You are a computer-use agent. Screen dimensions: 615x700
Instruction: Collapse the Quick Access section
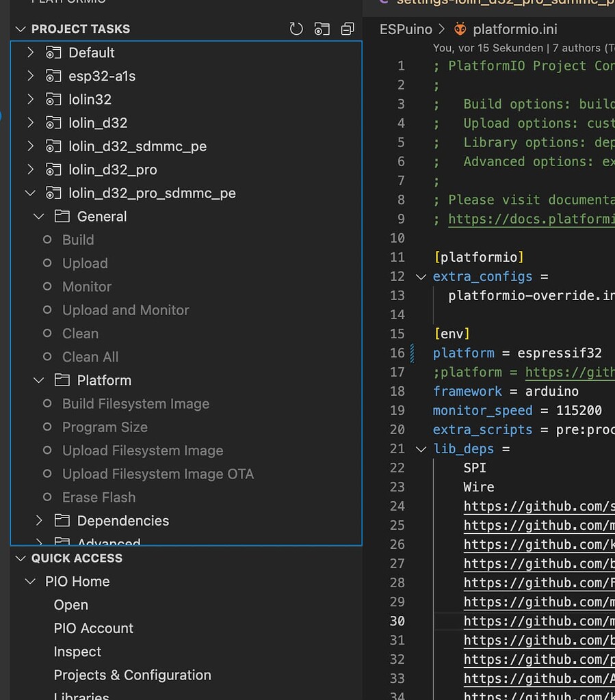21,558
